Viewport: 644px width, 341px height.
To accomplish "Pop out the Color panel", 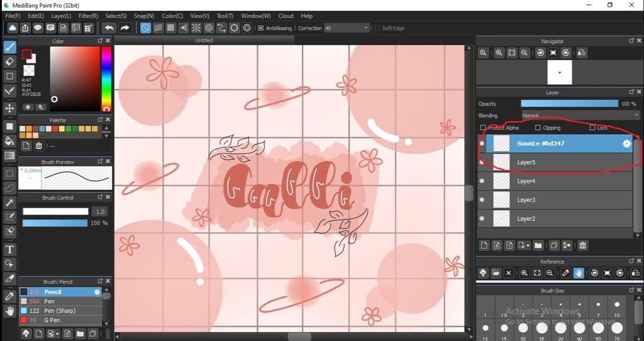I will [100, 41].
